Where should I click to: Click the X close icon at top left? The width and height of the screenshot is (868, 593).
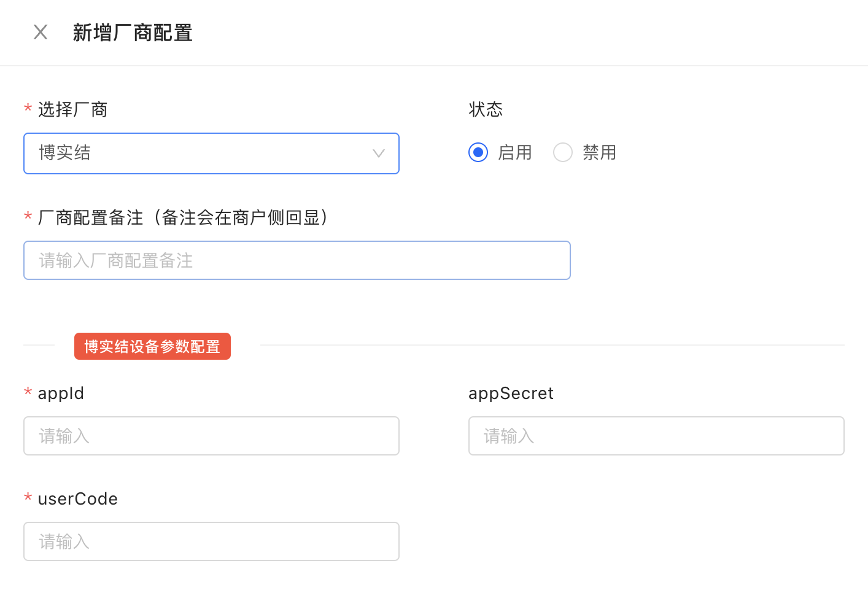(40, 32)
